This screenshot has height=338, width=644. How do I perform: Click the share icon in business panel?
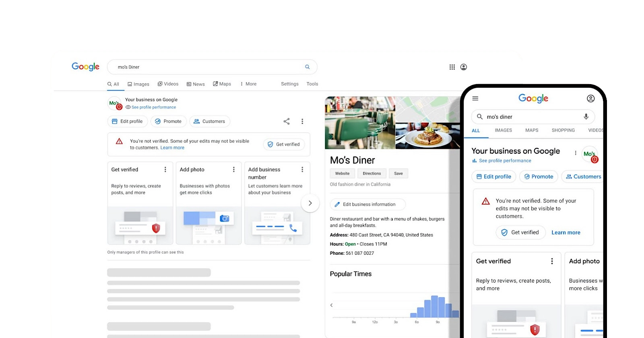click(287, 121)
